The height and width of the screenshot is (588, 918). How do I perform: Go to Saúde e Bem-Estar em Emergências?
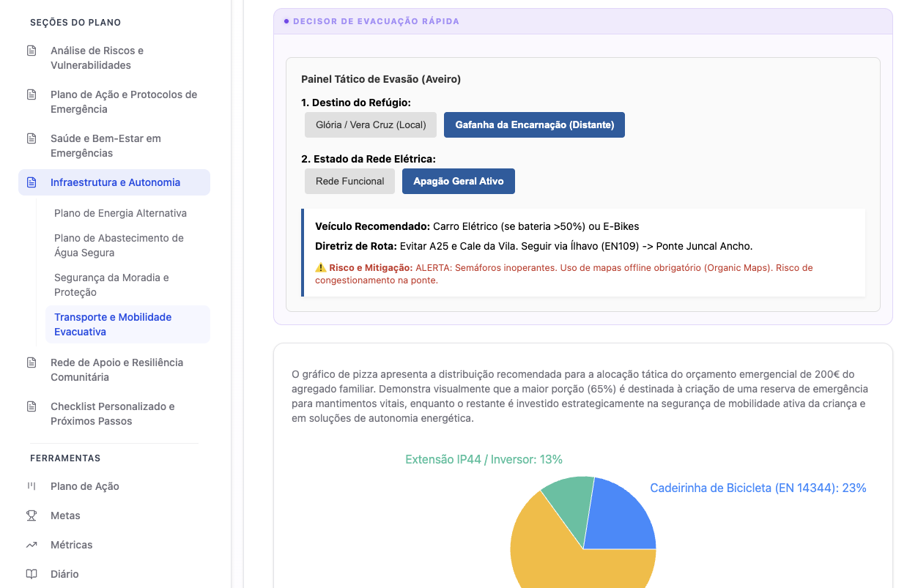pyautogui.click(x=114, y=146)
